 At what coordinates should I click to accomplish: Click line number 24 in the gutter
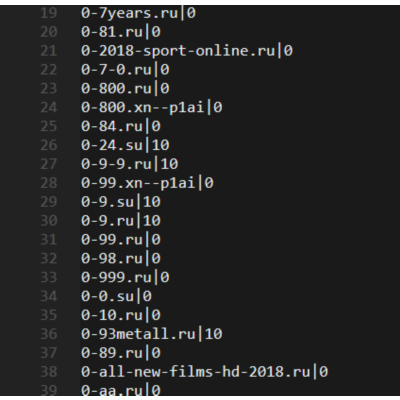49,107
